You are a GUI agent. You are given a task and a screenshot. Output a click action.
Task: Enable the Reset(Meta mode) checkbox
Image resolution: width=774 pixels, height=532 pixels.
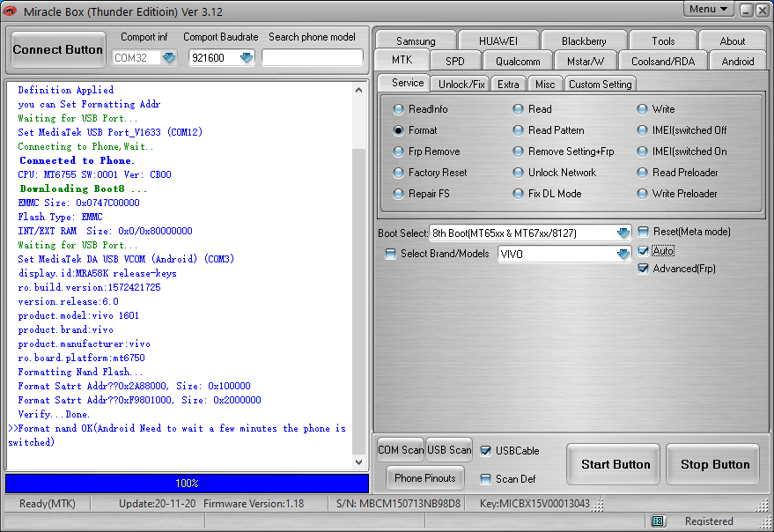(x=643, y=232)
